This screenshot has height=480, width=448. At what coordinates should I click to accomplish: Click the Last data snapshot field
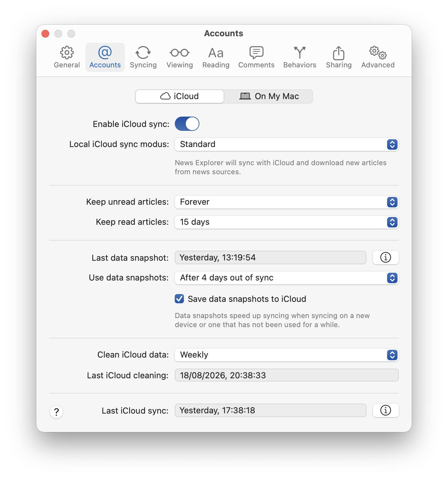(x=271, y=257)
